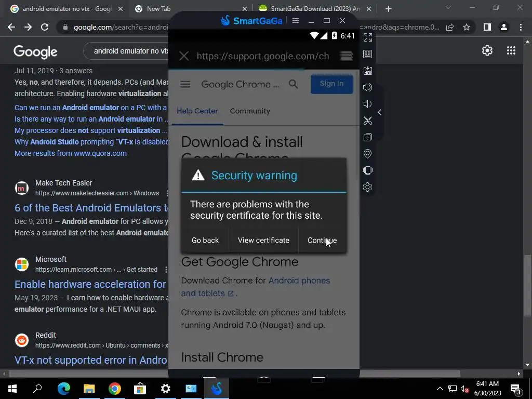Viewport: 532px width, 399px height.
Task: Open the SmartGaGa keyboard mapping icon
Action: [367, 54]
